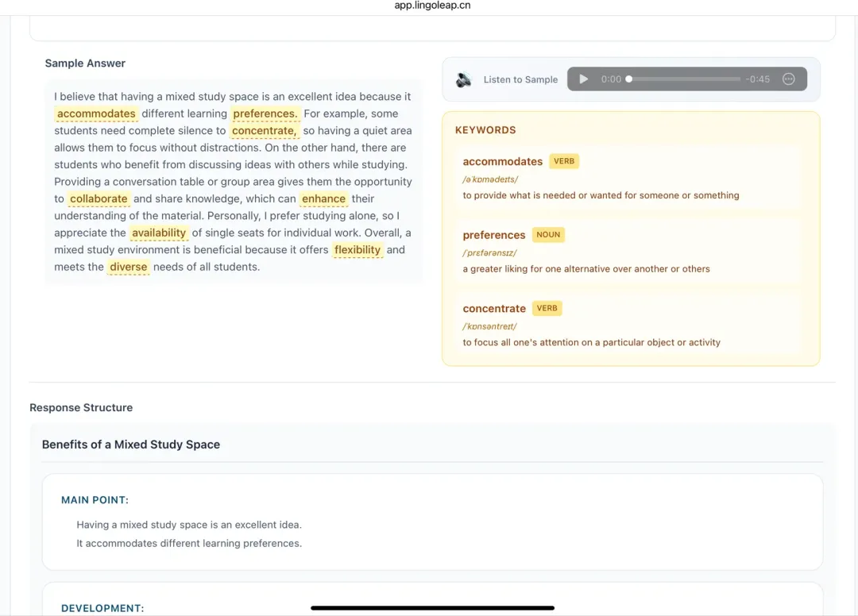
Task: Click the VERB tag next to concentrate
Action: click(547, 308)
